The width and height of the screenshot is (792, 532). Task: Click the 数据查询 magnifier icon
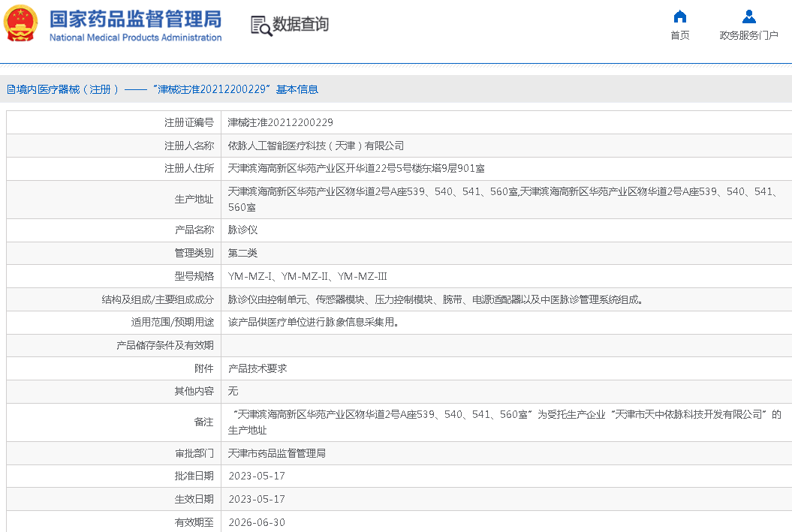pos(260,26)
